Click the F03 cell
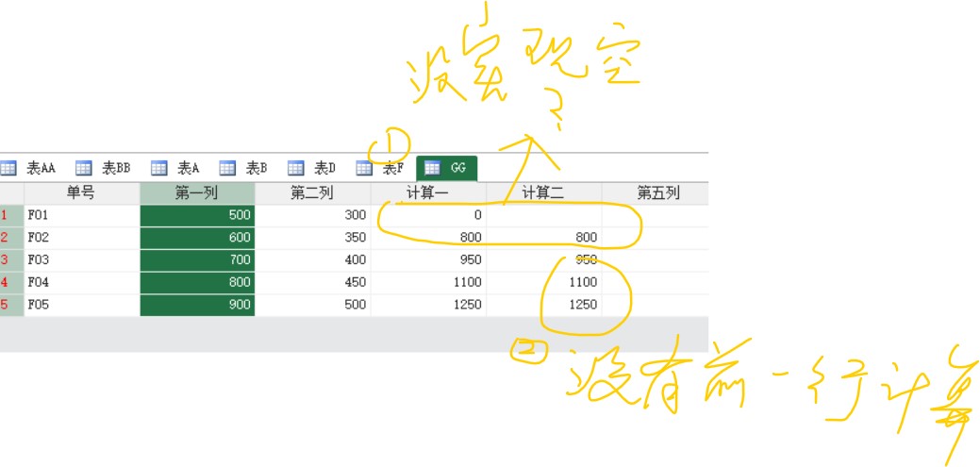The height and width of the screenshot is (467, 980). 82,260
